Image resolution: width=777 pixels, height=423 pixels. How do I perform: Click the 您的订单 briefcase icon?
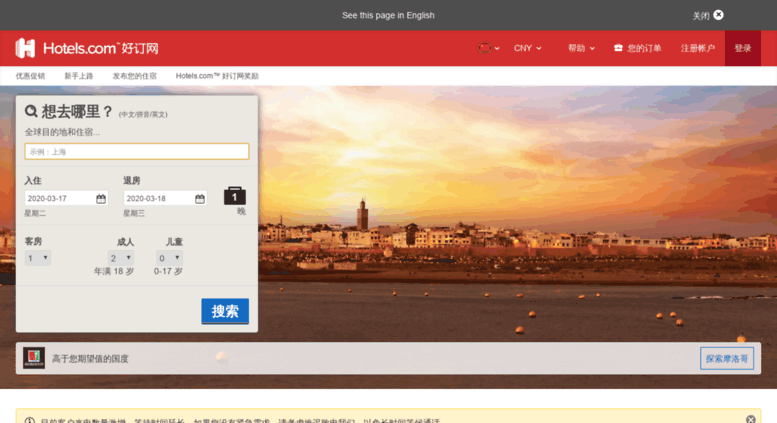pos(618,48)
